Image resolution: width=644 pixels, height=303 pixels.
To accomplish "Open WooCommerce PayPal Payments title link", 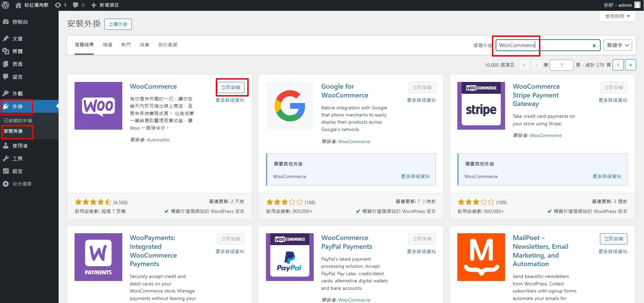I will 347,242.
